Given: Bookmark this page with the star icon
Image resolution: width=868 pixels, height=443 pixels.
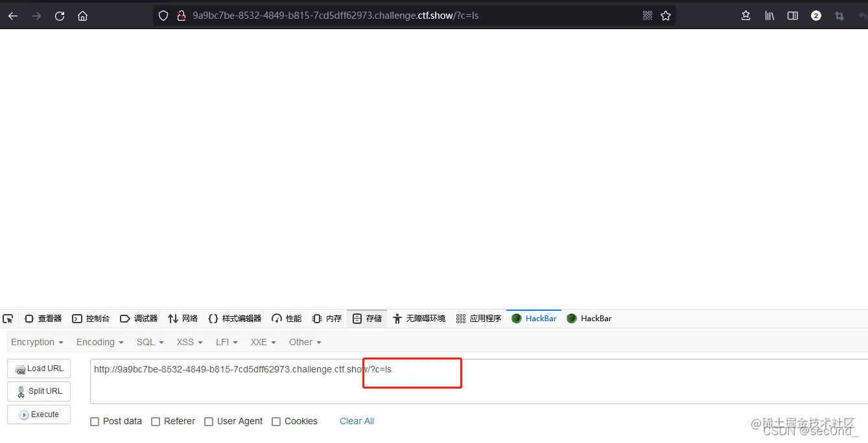Looking at the screenshot, I should click(666, 16).
